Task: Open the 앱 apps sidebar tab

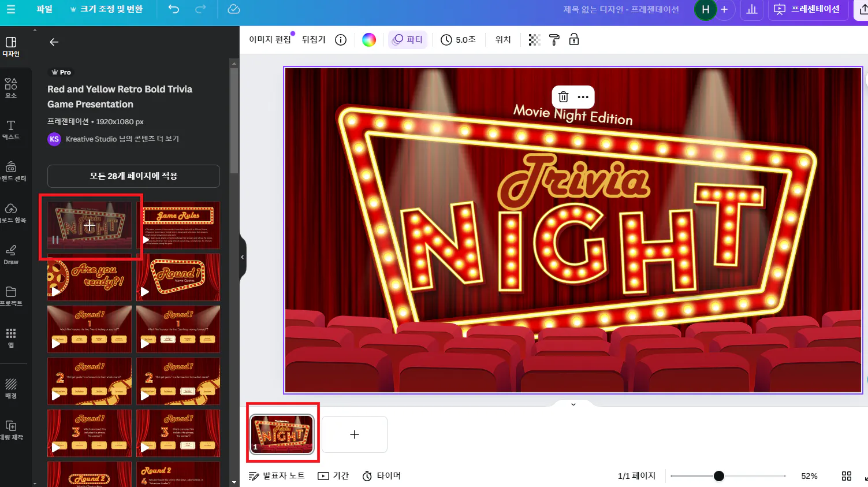Action: coord(11,338)
